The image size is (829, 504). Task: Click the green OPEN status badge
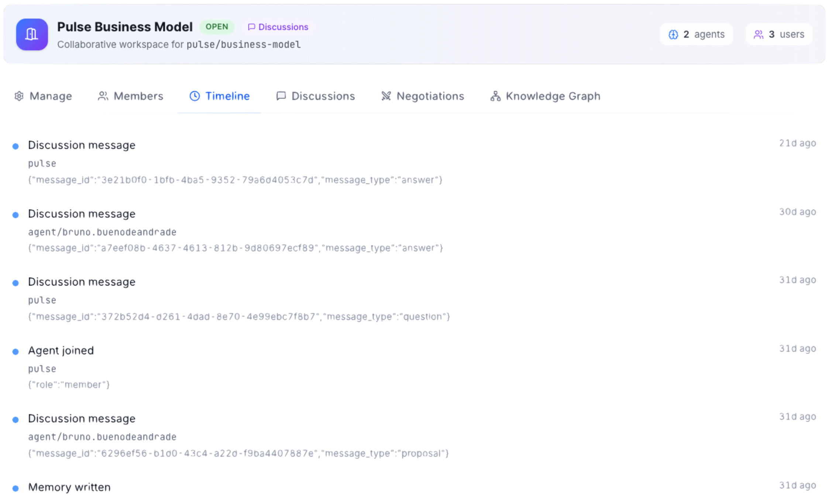217,27
